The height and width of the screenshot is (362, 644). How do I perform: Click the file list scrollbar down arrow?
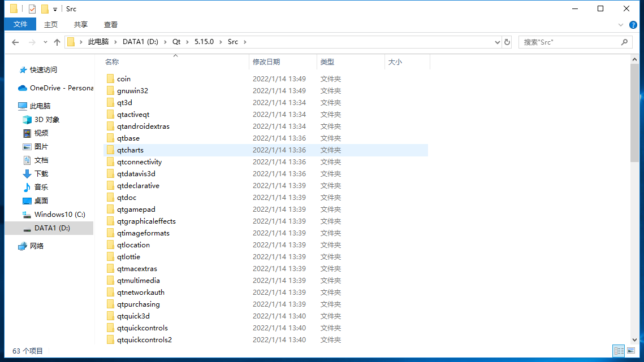click(x=634, y=339)
